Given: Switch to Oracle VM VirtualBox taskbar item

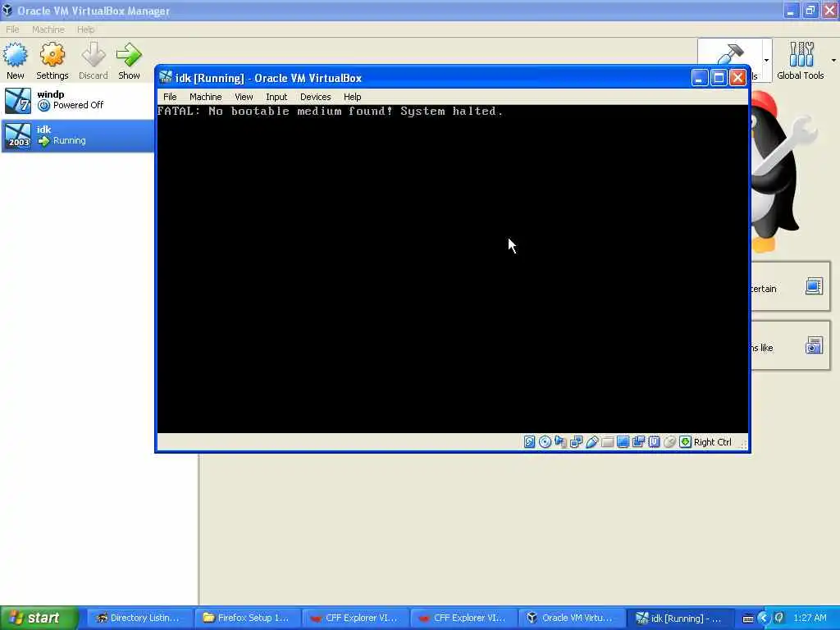Looking at the screenshot, I should [571, 618].
